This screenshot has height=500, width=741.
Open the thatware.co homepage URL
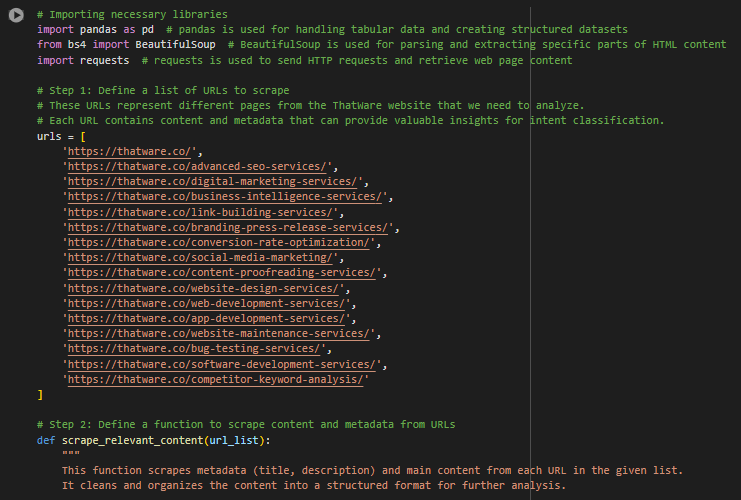(x=129, y=151)
